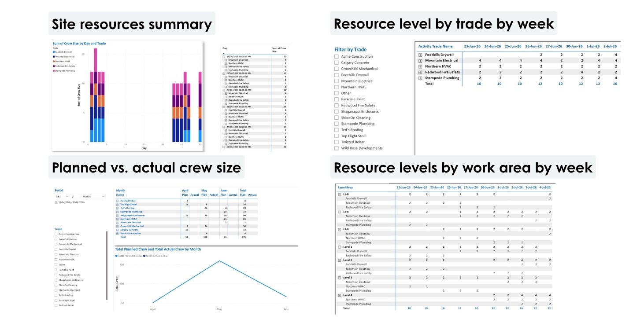Click Total Planned Crew legend marker
644x330 pixels.
click(116, 256)
